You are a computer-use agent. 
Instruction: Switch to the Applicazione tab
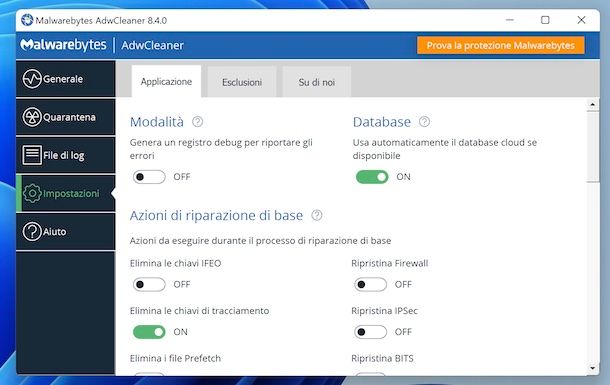(x=167, y=81)
